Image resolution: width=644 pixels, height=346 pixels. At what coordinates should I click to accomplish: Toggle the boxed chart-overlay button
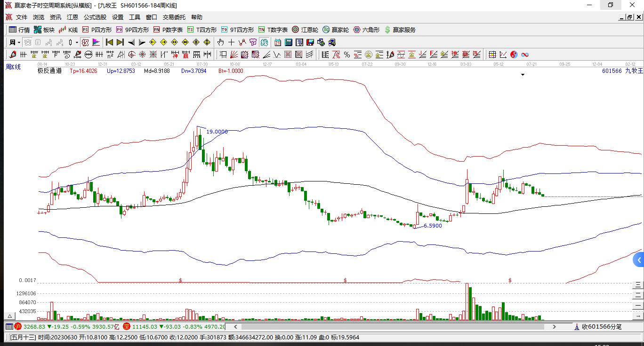(x=85, y=42)
